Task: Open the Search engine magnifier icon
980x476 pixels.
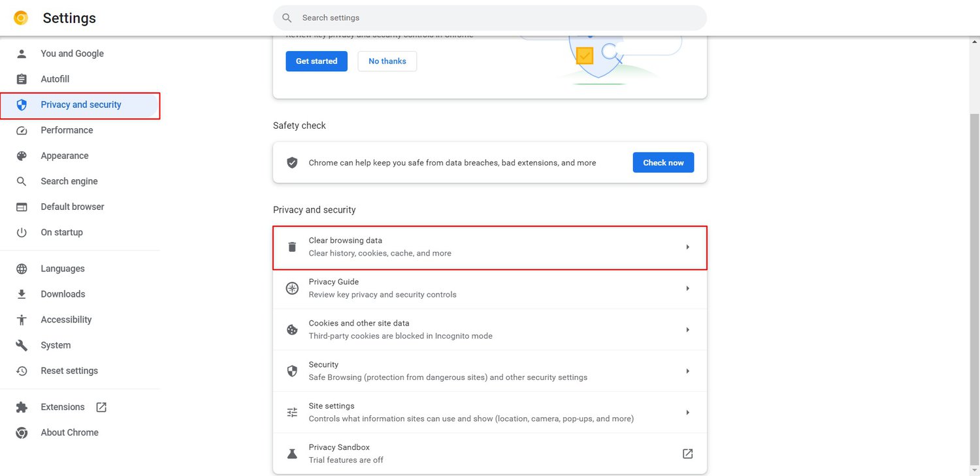Action: (22, 181)
